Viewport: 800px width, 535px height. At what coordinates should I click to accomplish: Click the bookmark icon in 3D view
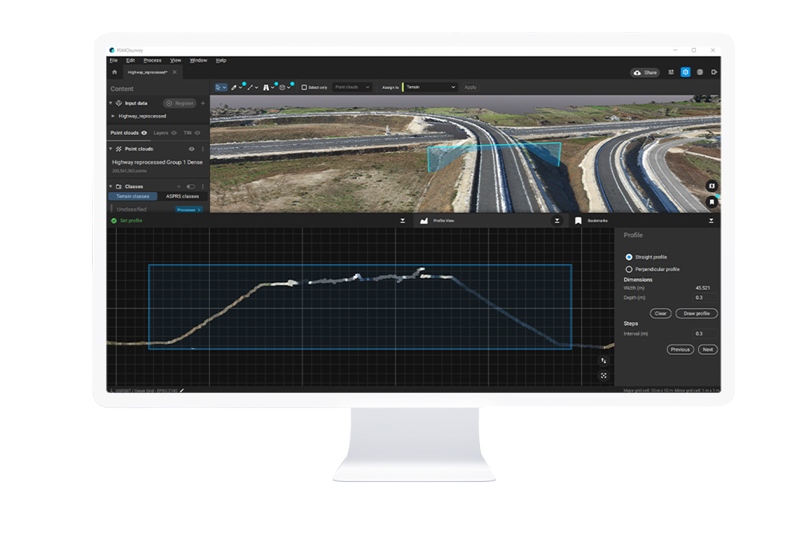tap(711, 201)
